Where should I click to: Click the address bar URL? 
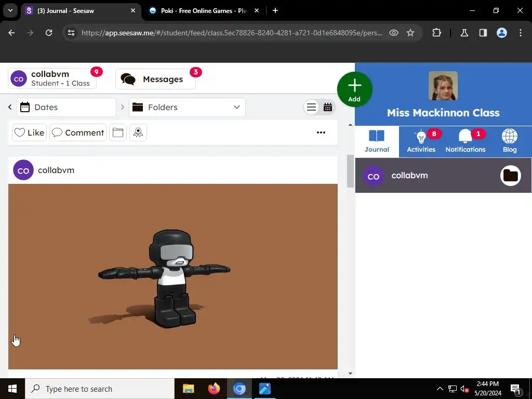(x=232, y=33)
